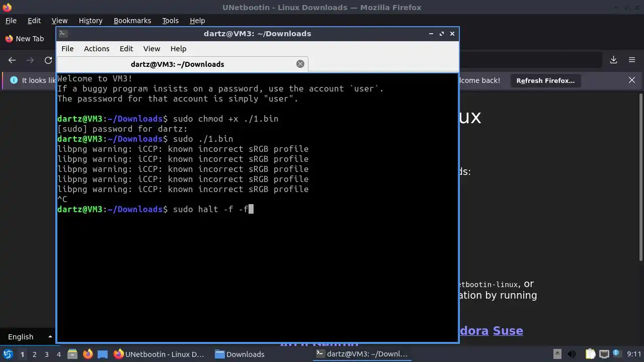
Task: Open the Firefox Edit menu
Action: [x=34, y=21]
